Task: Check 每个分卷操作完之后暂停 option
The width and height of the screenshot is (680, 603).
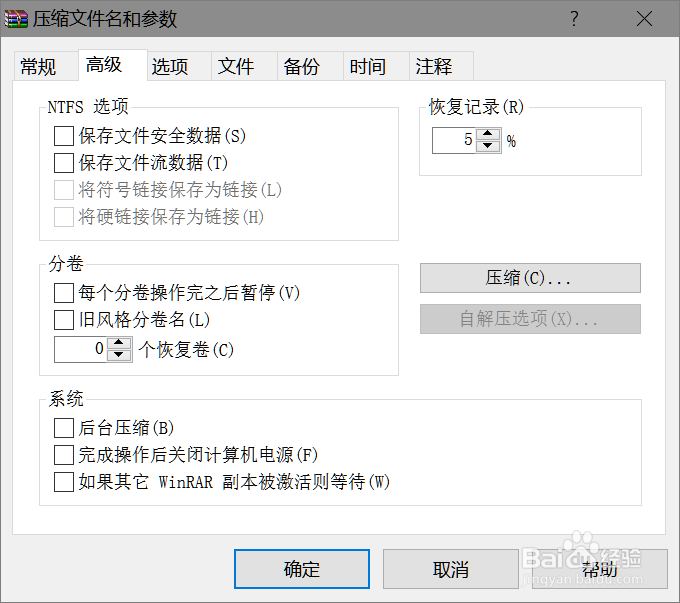Action: tap(64, 293)
